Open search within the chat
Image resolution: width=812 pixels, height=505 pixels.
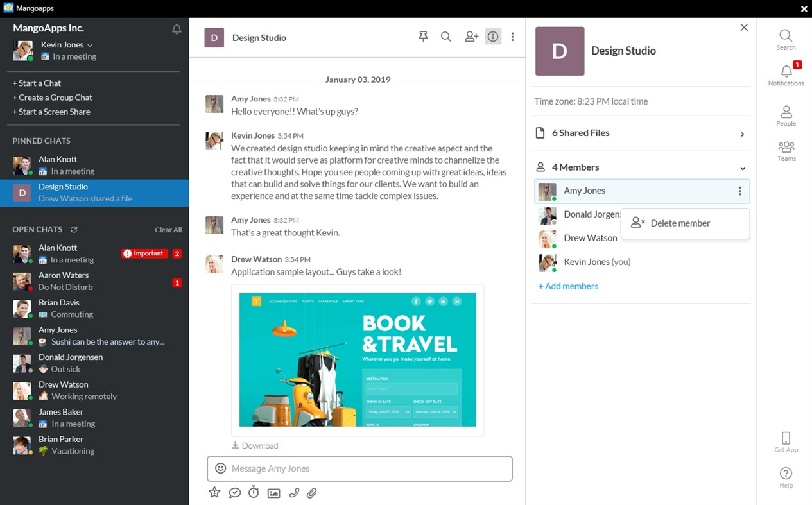pos(446,37)
